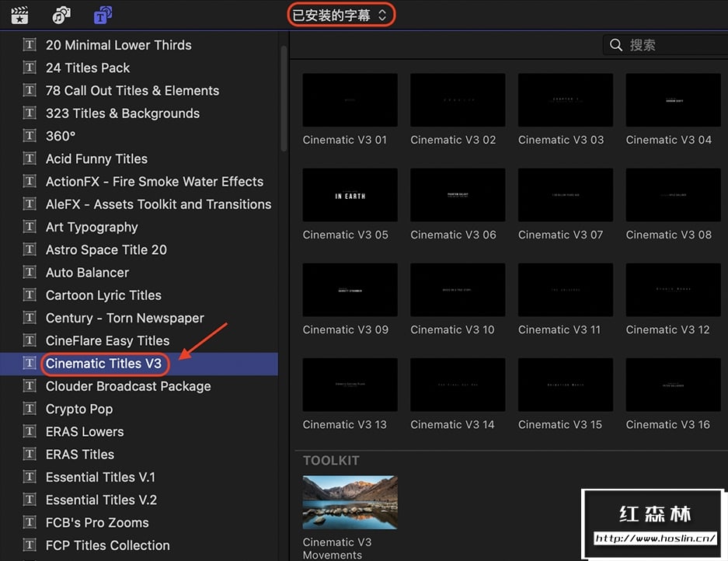
Task: Select the Cartoon Lyric Titles category
Action: (103, 295)
